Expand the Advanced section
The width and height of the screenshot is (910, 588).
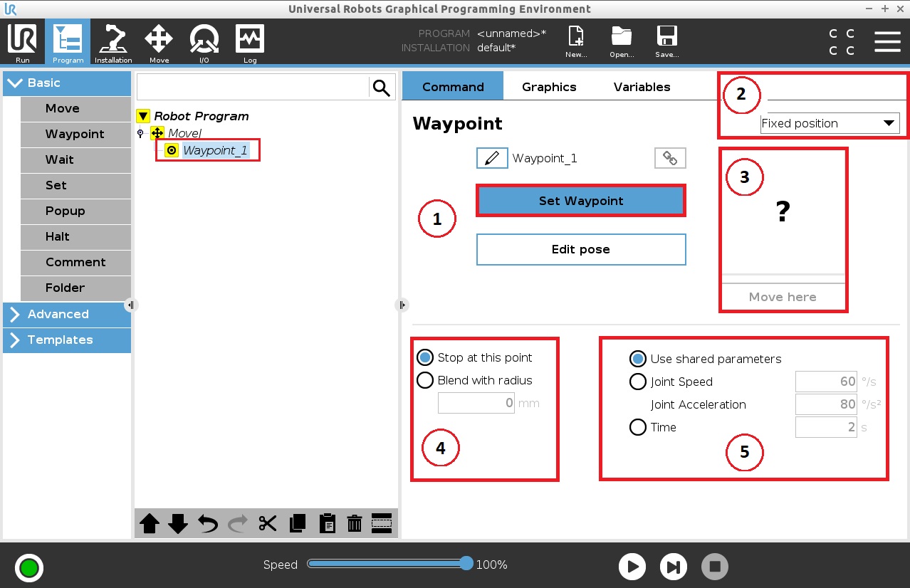(x=67, y=314)
